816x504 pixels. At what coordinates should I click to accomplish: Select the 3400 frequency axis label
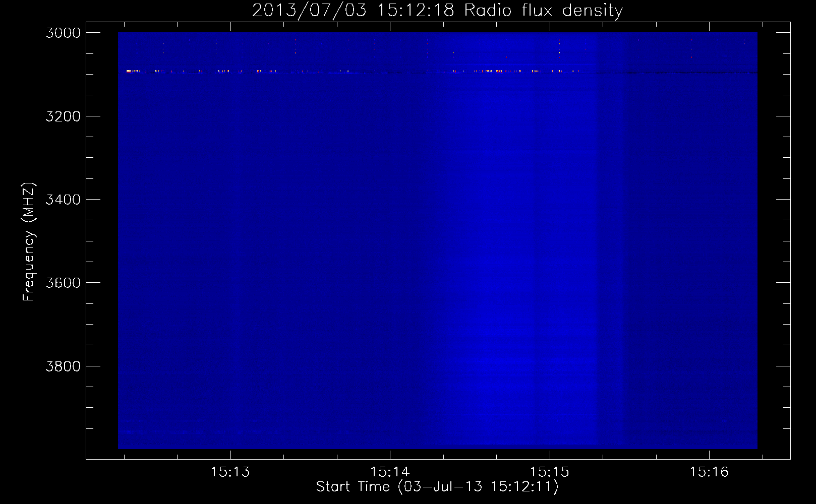[63, 200]
